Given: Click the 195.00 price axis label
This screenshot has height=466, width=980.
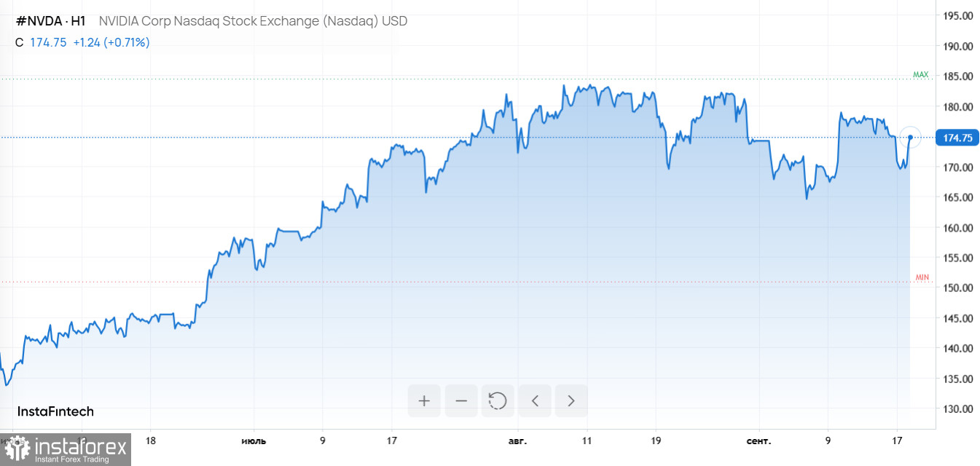Looking at the screenshot, I should coord(957,16).
